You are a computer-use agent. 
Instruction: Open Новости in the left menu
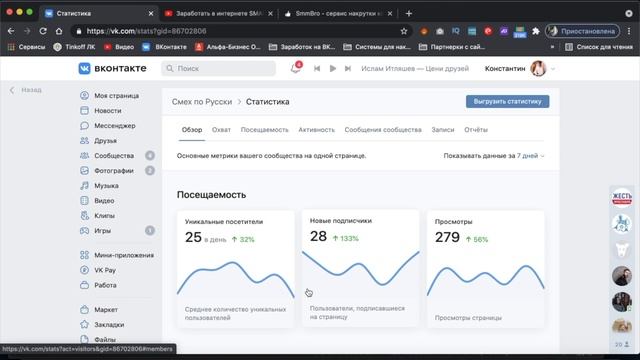[x=108, y=111]
